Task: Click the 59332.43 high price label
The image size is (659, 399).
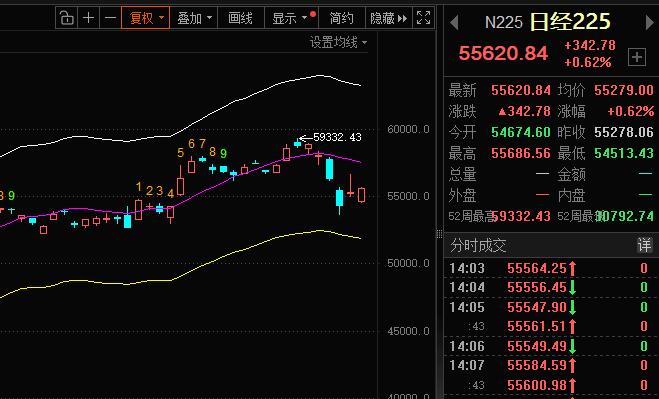Action: (x=337, y=137)
